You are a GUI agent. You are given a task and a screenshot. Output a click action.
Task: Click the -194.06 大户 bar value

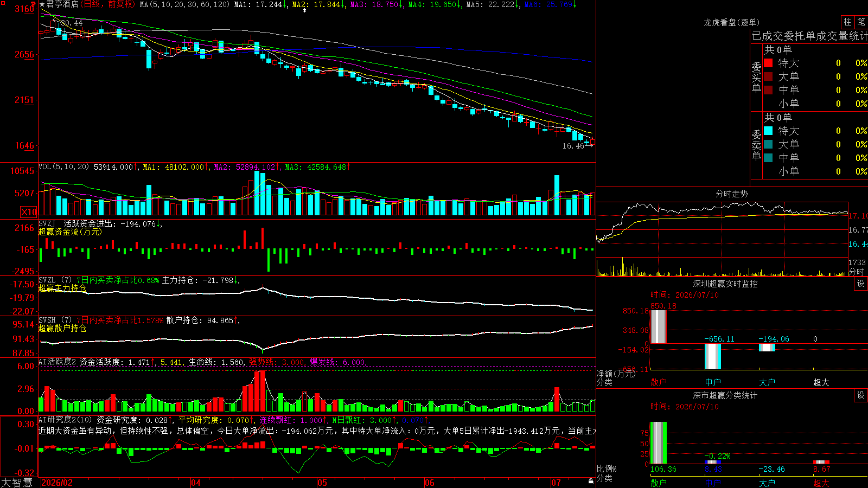tap(774, 339)
